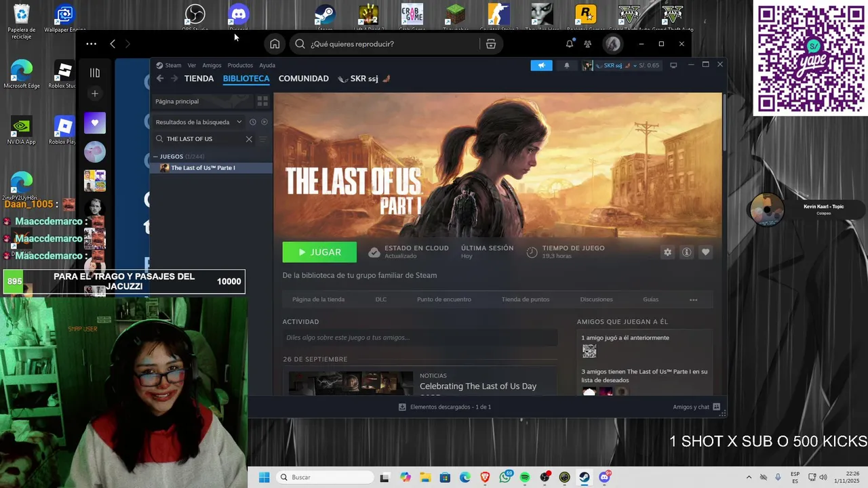Switch Steam to Big Picture mode
Viewport: 868px width, 488px height.
click(673, 65)
